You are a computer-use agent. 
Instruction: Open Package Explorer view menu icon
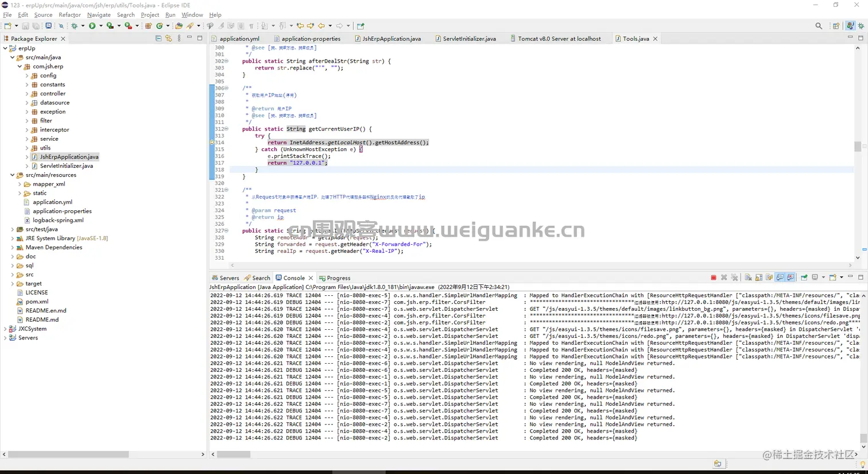tap(179, 38)
